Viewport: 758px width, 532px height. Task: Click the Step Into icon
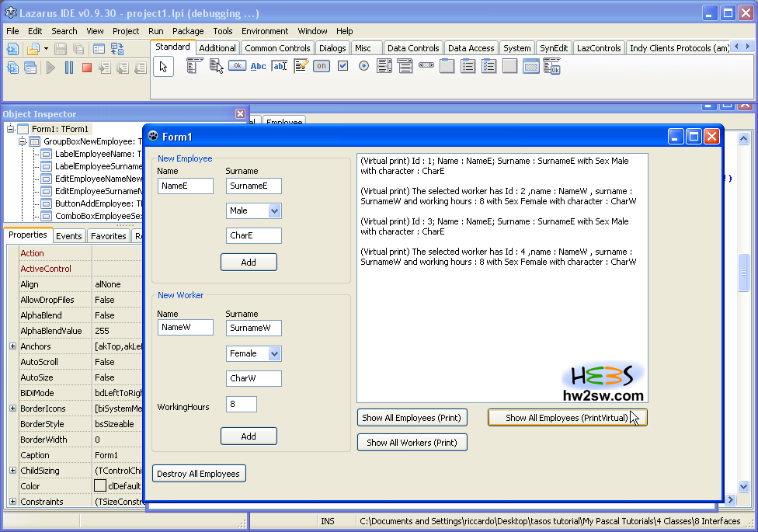(105, 68)
